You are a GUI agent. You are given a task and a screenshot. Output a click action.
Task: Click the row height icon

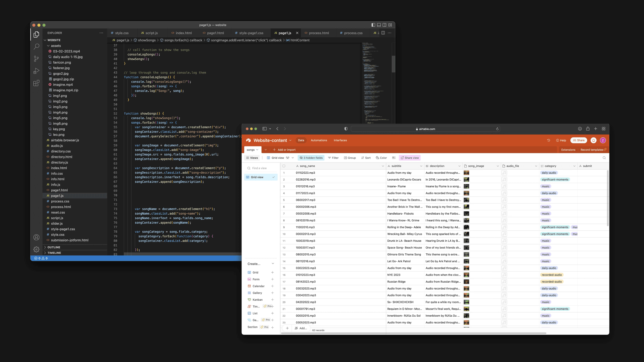(394, 158)
